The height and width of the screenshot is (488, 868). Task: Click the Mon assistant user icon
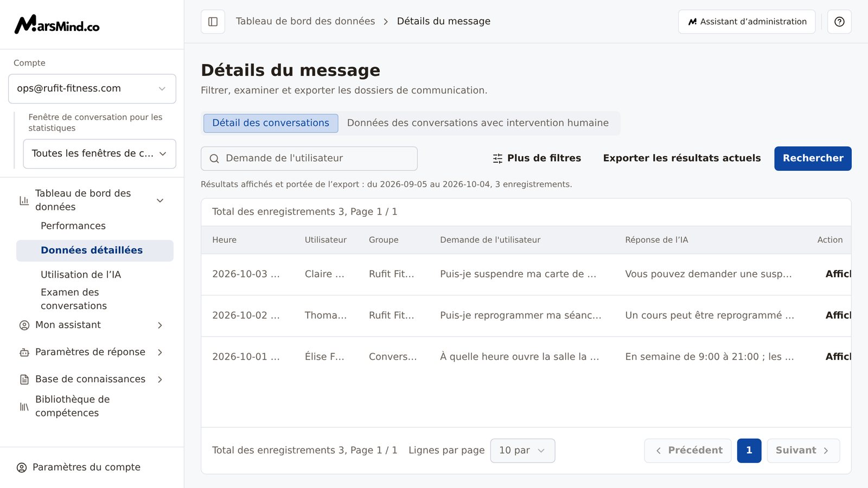[x=24, y=325]
